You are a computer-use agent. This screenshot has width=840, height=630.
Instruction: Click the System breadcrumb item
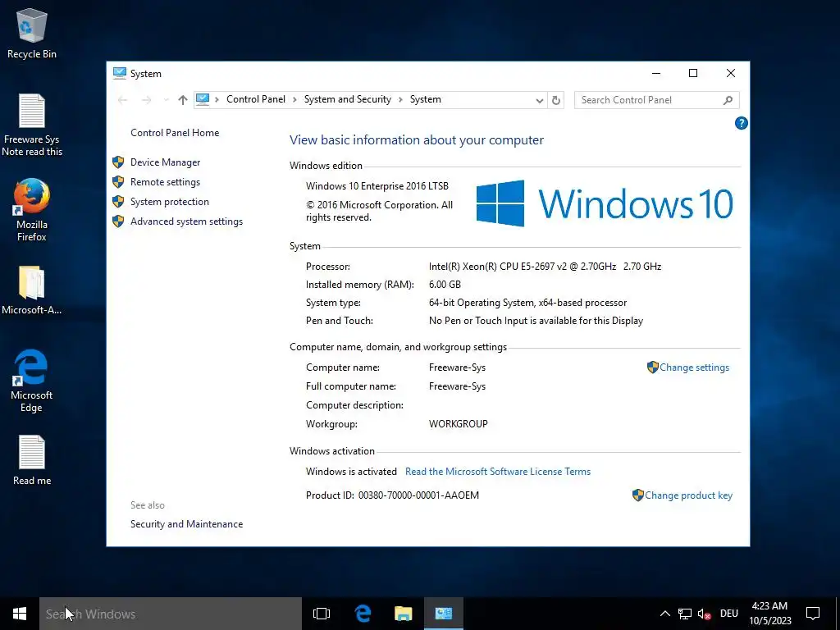pos(426,99)
